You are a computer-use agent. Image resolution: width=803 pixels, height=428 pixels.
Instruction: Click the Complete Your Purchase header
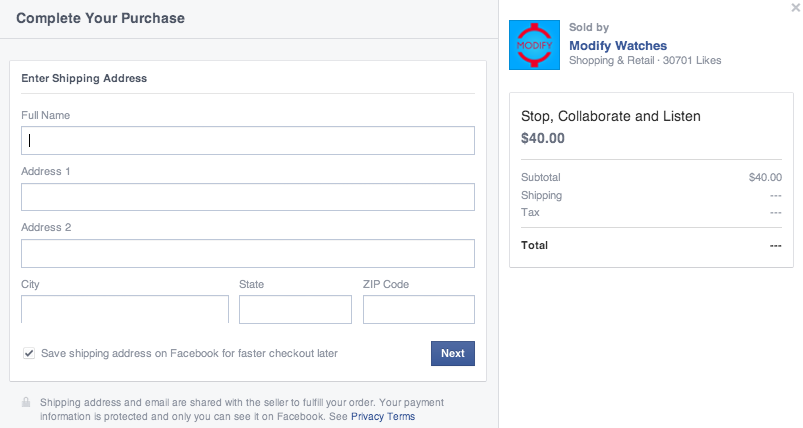100,18
